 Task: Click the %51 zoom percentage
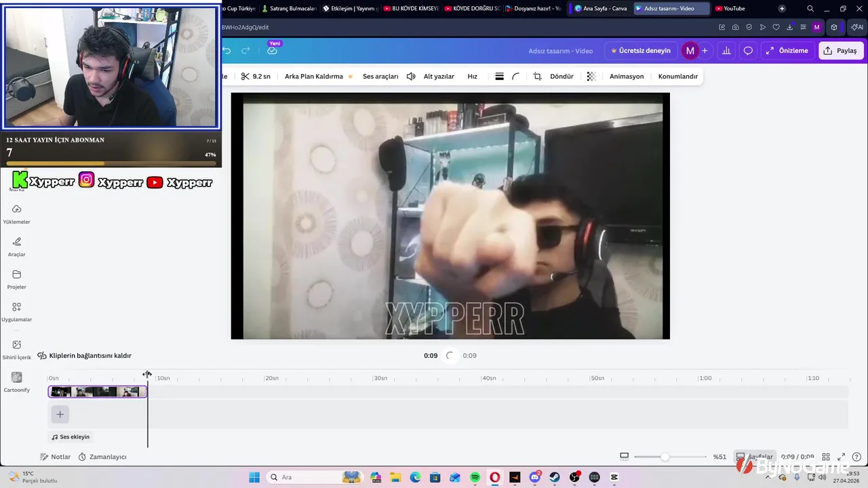click(x=719, y=457)
